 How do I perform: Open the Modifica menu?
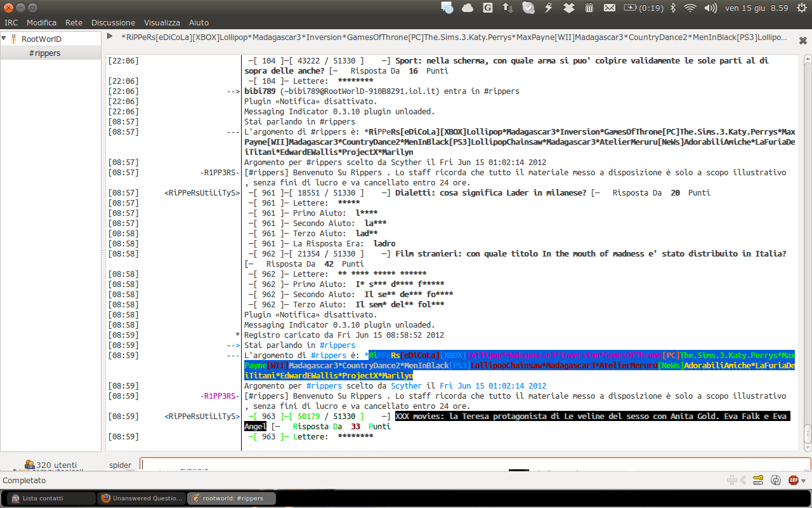point(41,22)
